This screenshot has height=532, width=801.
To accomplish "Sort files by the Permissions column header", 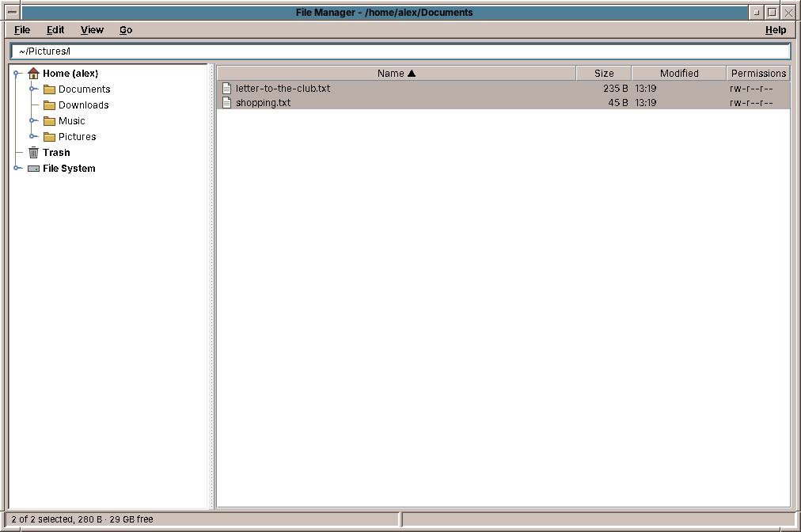I will click(x=758, y=73).
